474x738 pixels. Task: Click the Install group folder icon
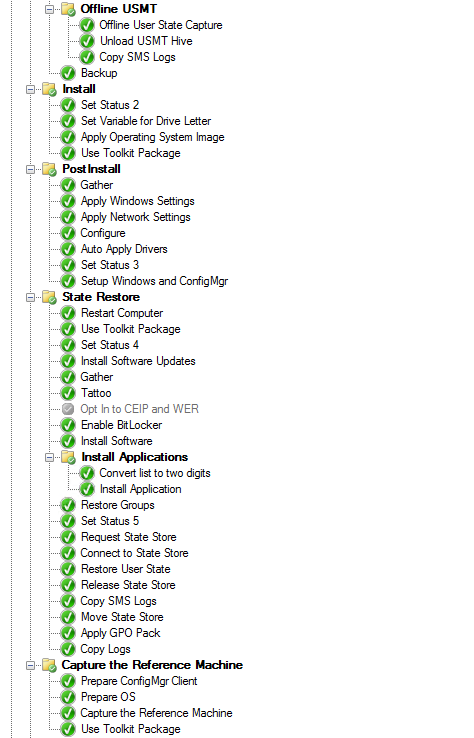point(49,89)
